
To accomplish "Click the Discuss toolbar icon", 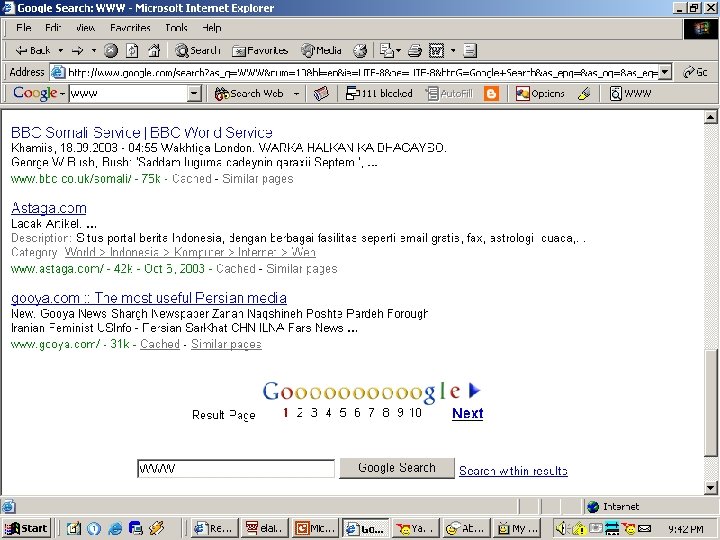I will 470,51.
